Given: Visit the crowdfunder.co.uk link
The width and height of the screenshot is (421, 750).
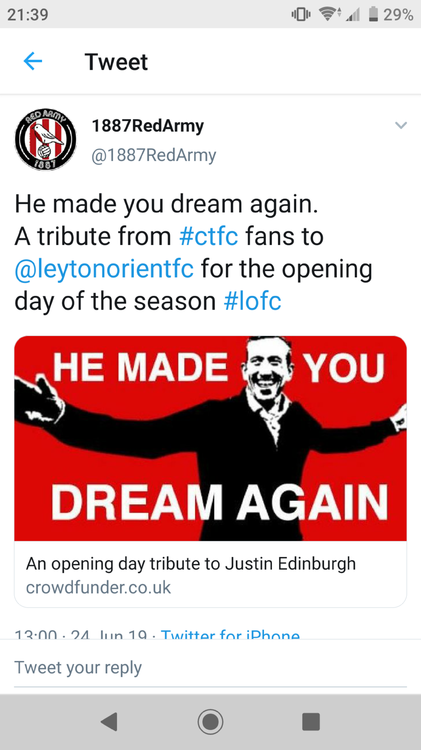Looking at the screenshot, I should tap(98, 587).
